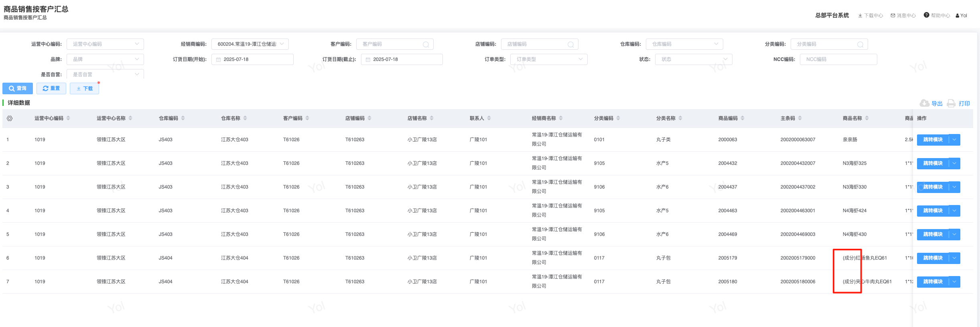Click the 订货日期(开始) date field
The height and width of the screenshot is (327, 980).
point(252,59)
